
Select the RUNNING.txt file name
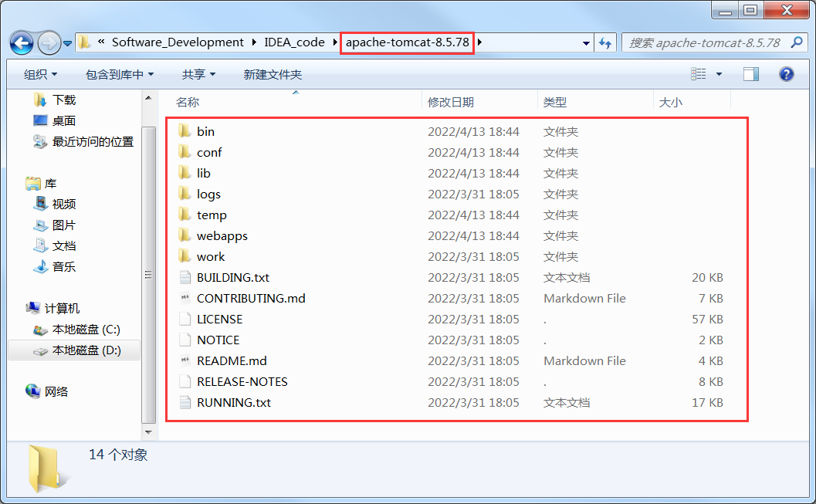(234, 402)
